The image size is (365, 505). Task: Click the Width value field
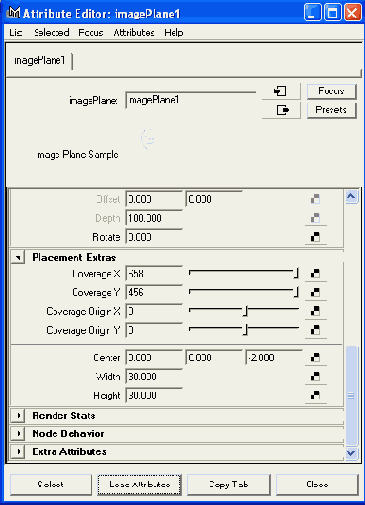click(x=154, y=377)
